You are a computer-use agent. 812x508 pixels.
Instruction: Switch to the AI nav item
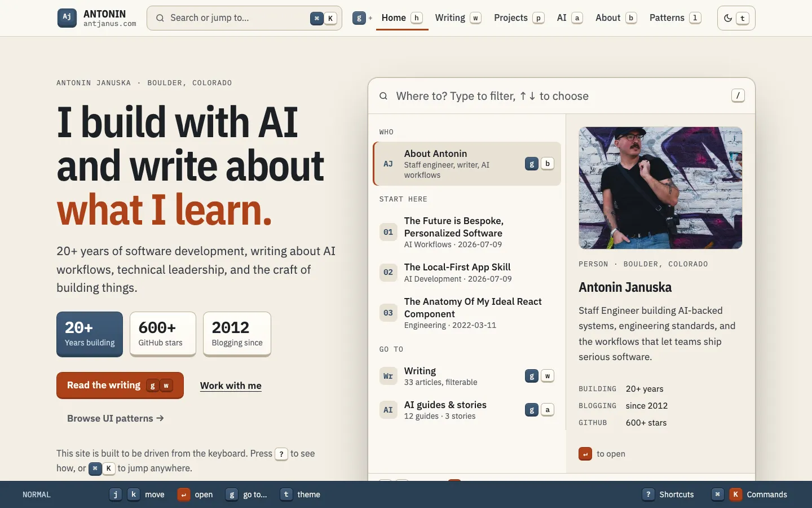point(570,18)
